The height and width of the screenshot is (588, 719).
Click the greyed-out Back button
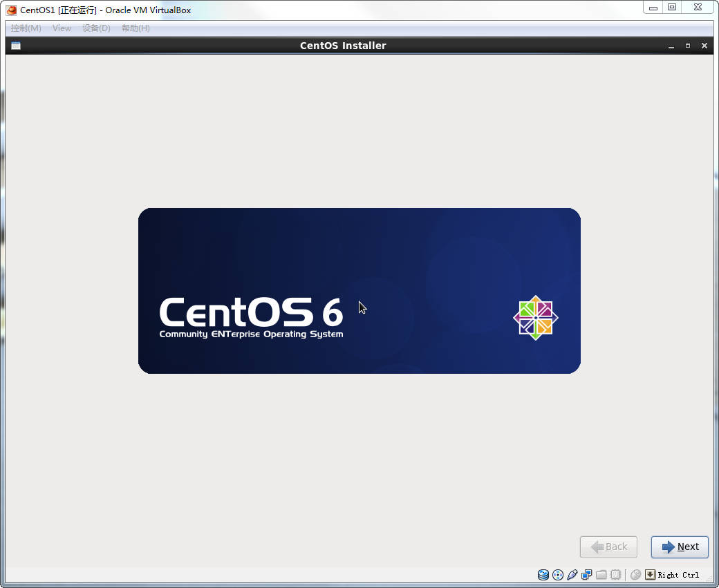pos(608,547)
